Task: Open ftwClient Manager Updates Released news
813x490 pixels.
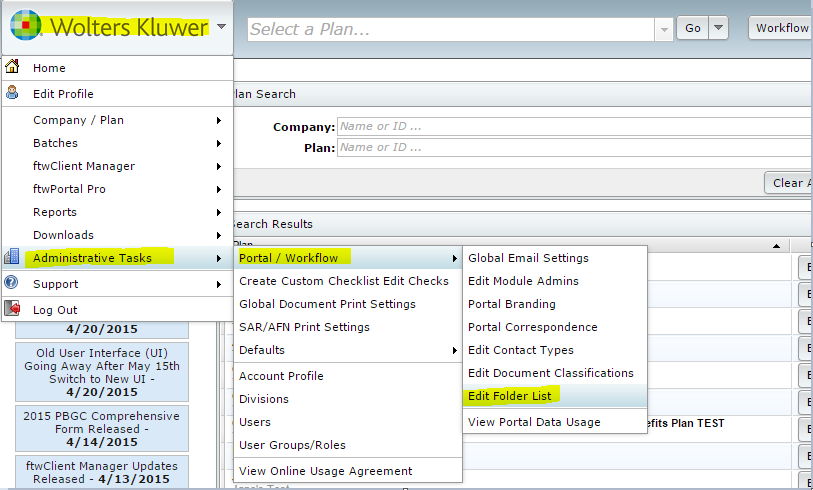Action: pyautogui.click(x=102, y=472)
